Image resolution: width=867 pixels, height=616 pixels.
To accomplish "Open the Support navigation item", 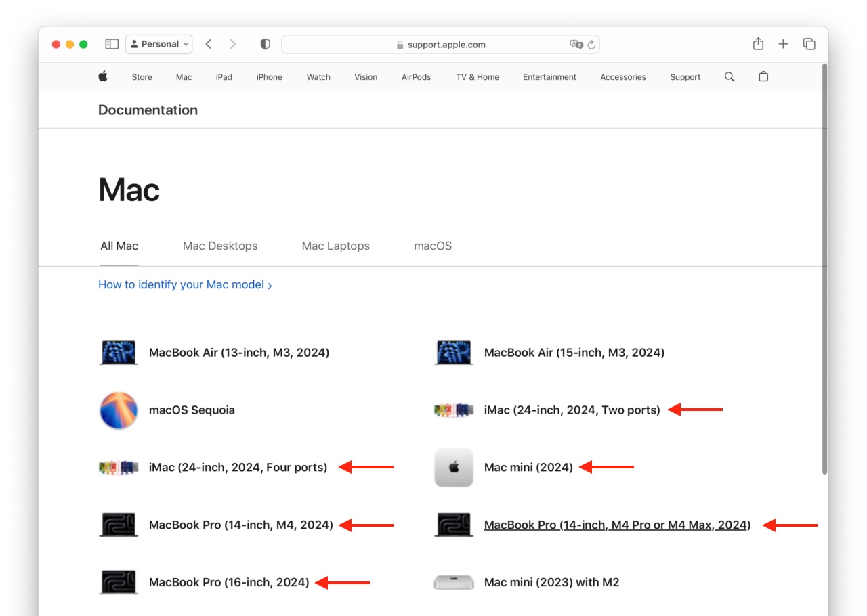I will click(685, 77).
